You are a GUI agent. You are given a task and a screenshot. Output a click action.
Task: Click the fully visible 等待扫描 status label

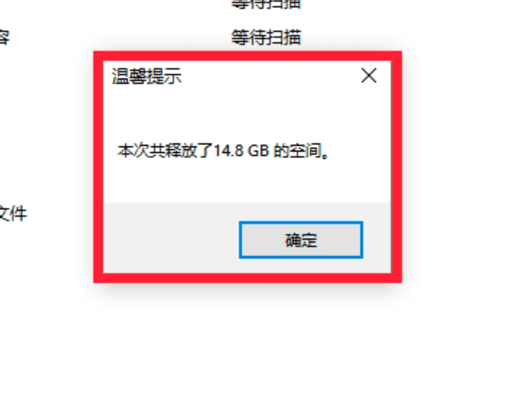[x=266, y=37]
